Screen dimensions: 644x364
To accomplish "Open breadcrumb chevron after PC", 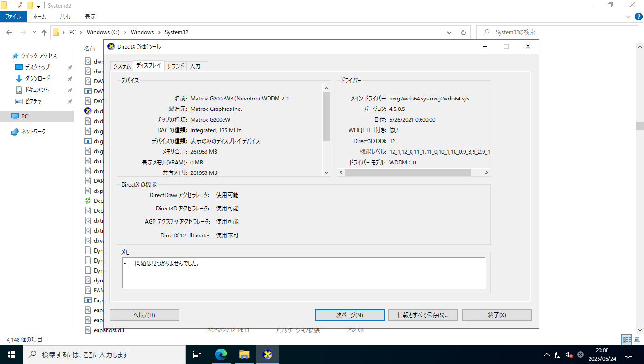I will click(x=81, y=32).
